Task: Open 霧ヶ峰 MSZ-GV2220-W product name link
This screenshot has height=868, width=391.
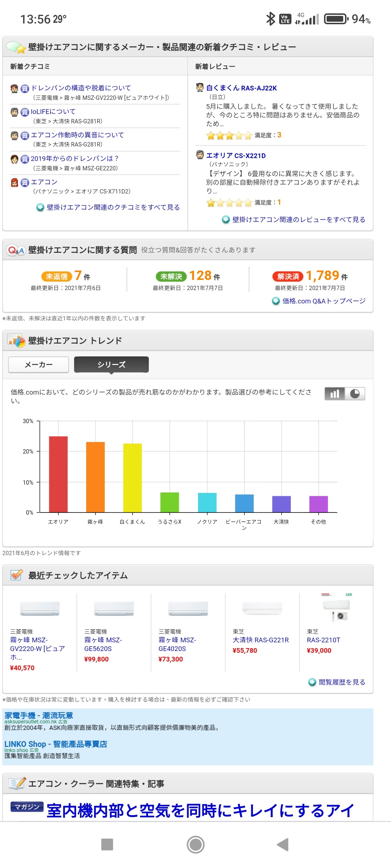Action: (38, 648)
